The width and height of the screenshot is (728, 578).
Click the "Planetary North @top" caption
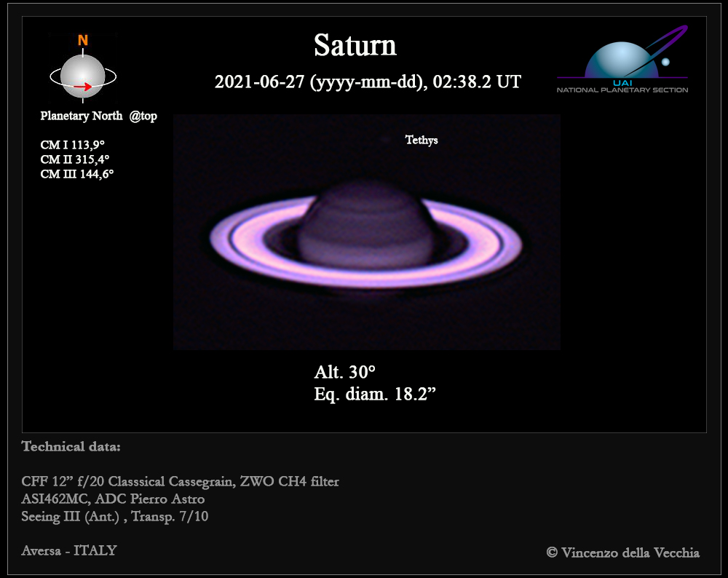click(98, 116)
